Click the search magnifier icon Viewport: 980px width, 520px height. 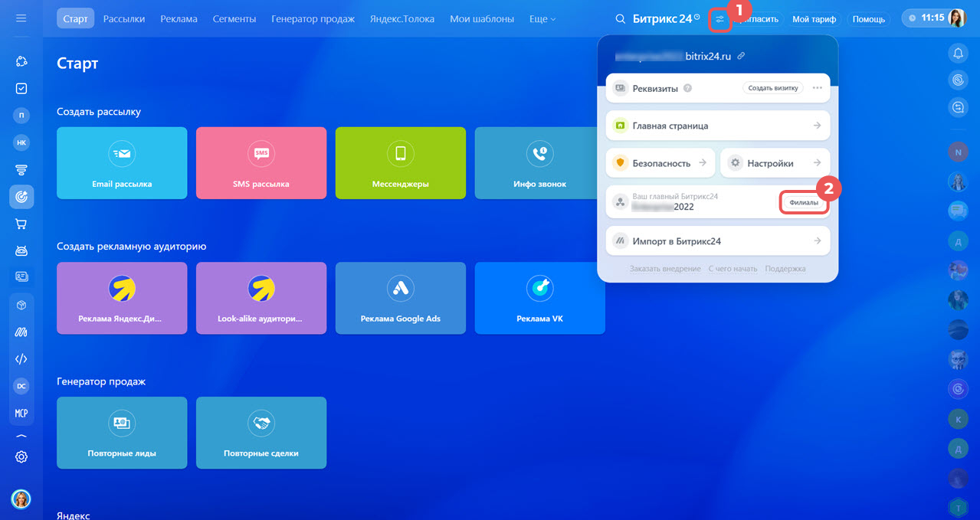click(621, 19)
